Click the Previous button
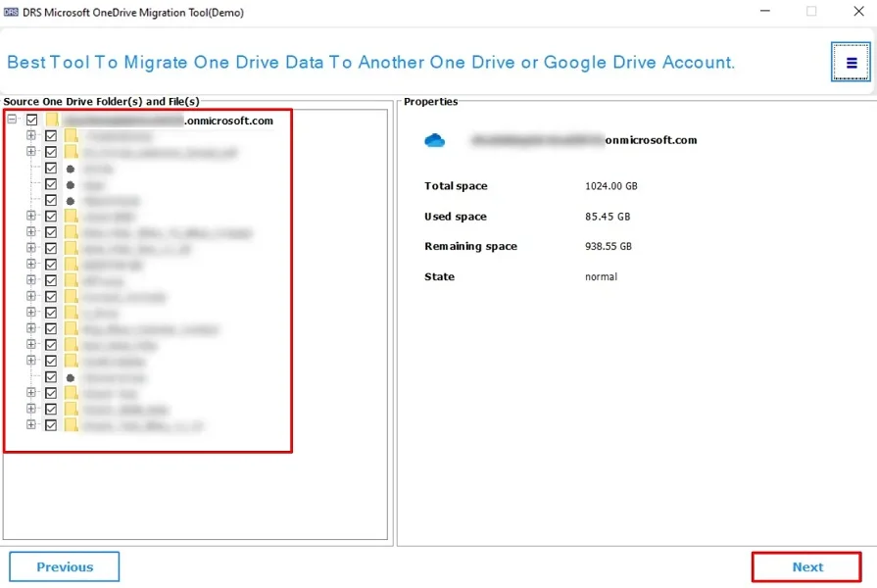The height and width of the screenshot is (588, 877). click(x=63, y=566)
